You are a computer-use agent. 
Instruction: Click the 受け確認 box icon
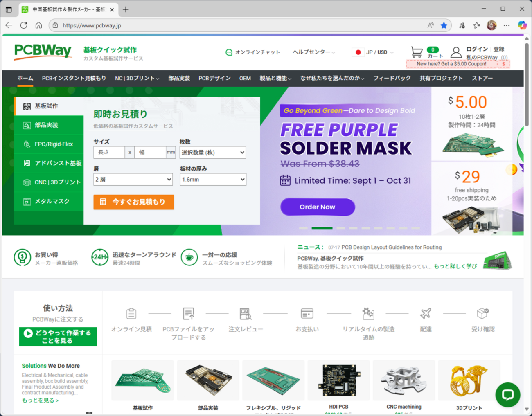[x=483, y=314]
